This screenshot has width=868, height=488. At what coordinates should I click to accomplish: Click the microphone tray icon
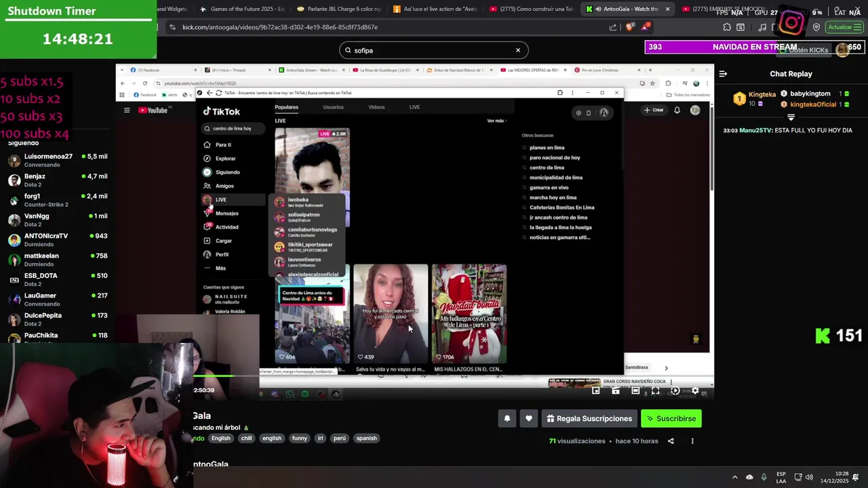click(764, 477)
